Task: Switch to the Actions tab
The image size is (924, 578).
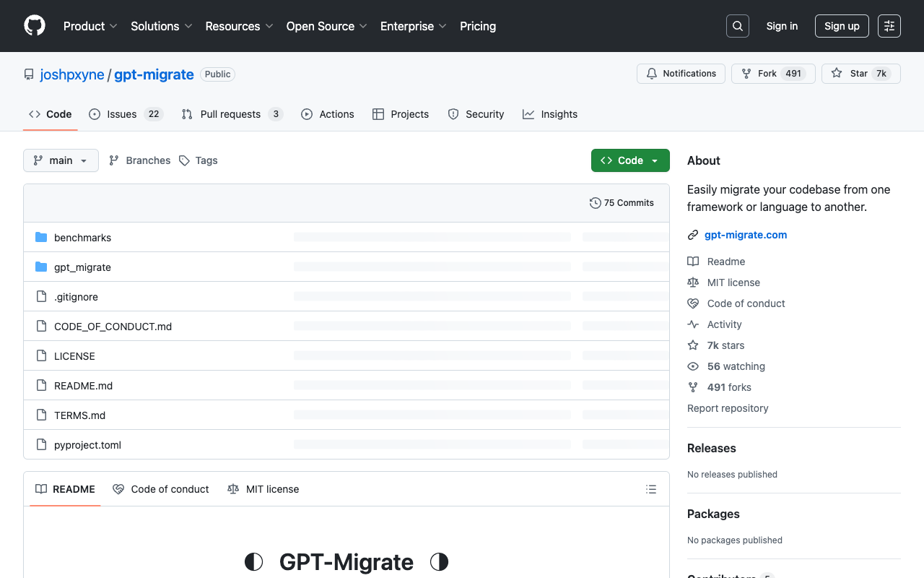Action: pyautogui.click(x=328, y=114)
